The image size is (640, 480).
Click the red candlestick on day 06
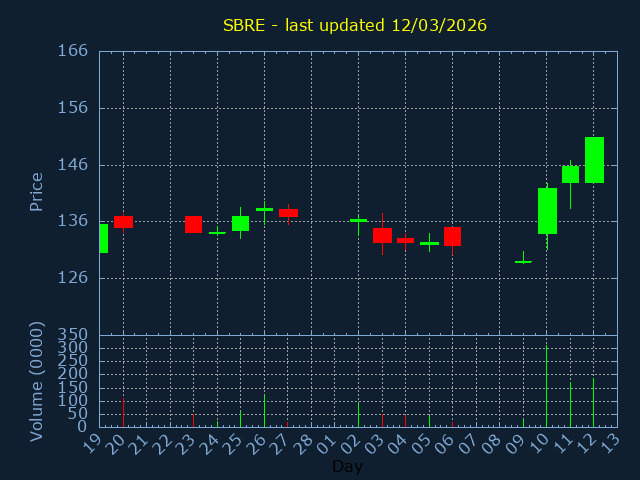[453, 236]
